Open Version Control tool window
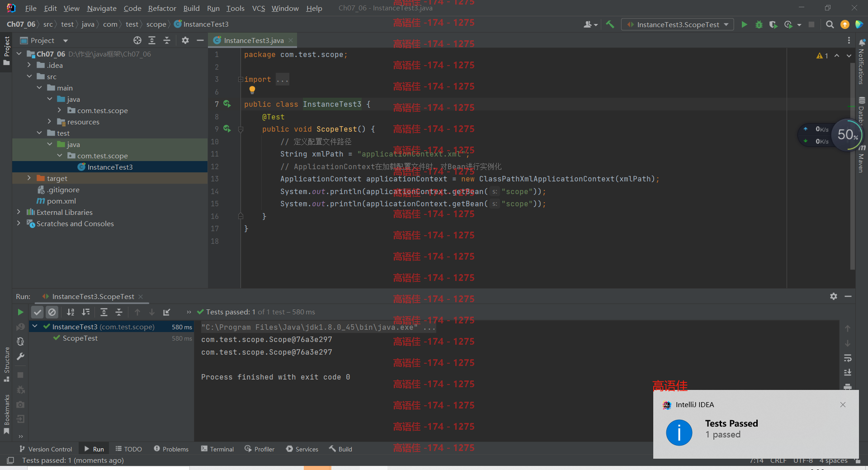Viewport: 868px width, 470px height. [45, 449]
